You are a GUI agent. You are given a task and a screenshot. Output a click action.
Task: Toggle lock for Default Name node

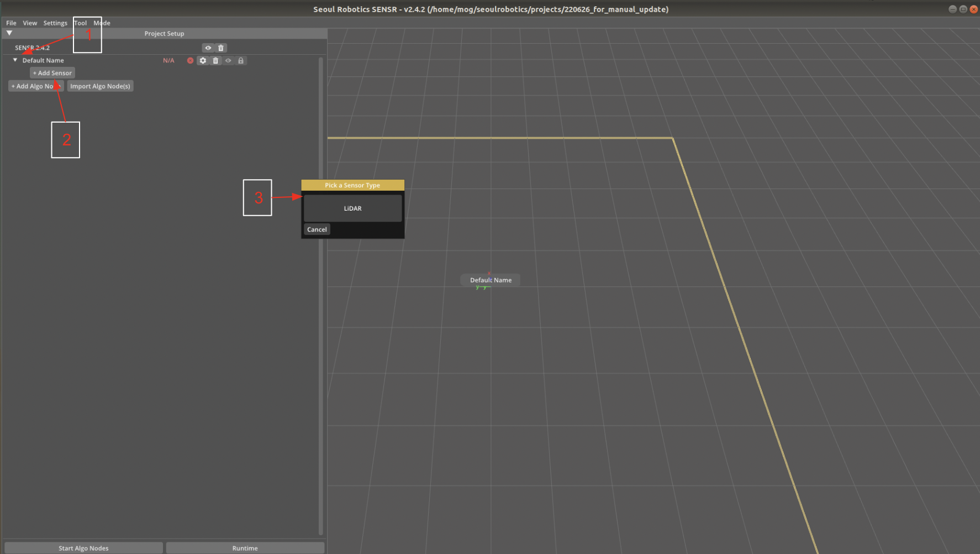(241, 60)
